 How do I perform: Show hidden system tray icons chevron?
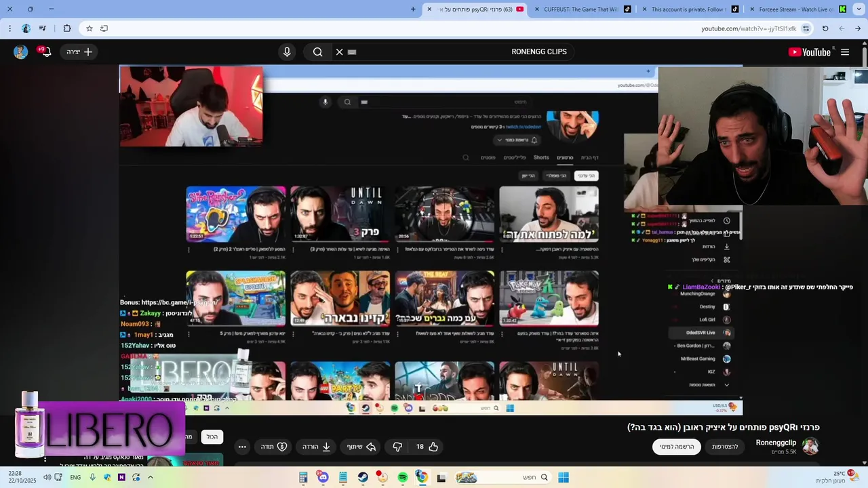pyautogui.click(x=150, y=477)
